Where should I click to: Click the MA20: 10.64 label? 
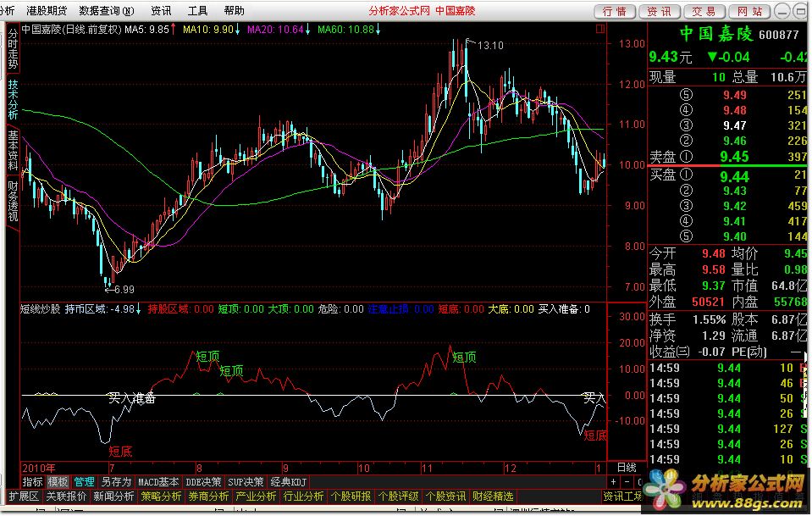click(275, 30)
